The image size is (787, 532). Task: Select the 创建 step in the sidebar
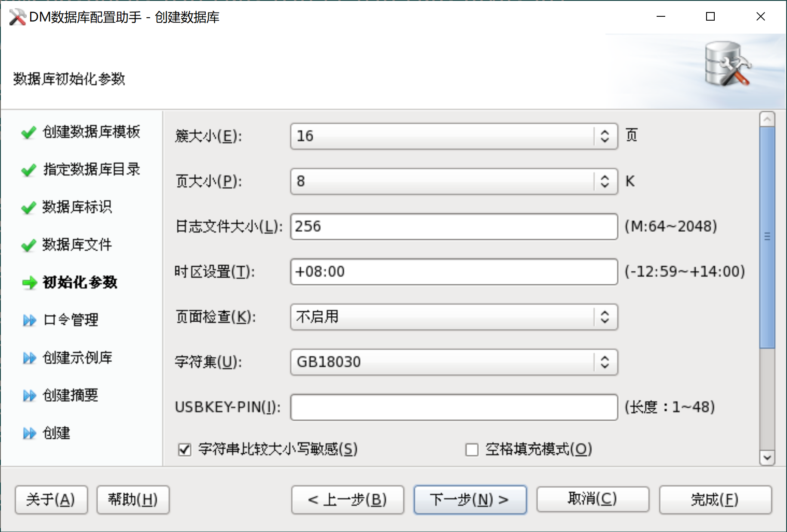(56, 433)
